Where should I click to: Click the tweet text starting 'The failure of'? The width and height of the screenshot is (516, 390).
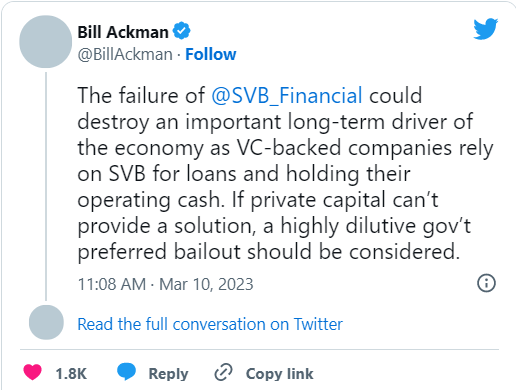point(285,173)
